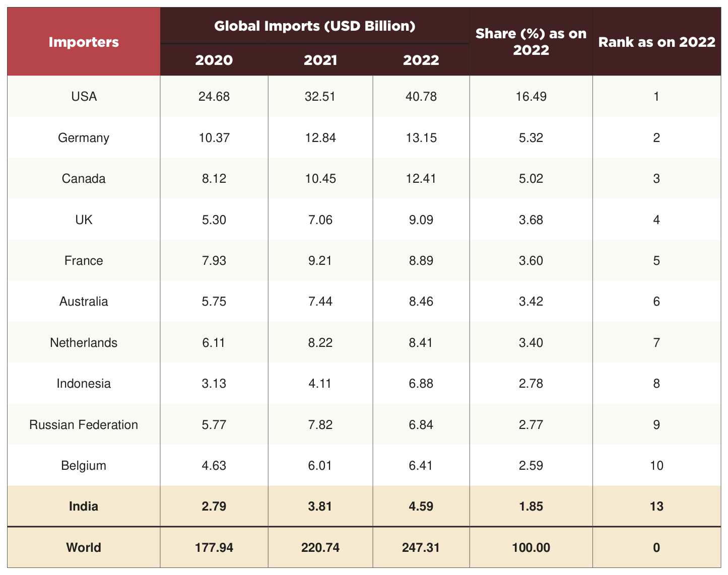Select Netherlands' 2020 value "6.11"

point(214,342)
